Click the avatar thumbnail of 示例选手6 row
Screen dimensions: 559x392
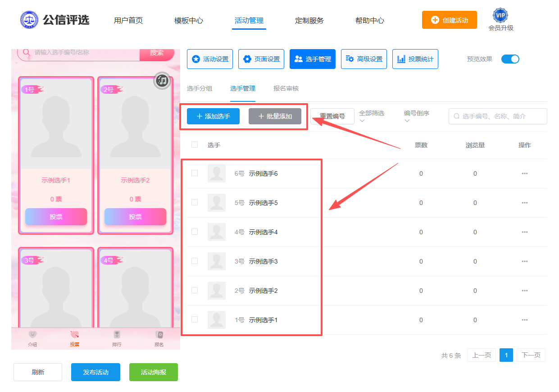(217, 173)
